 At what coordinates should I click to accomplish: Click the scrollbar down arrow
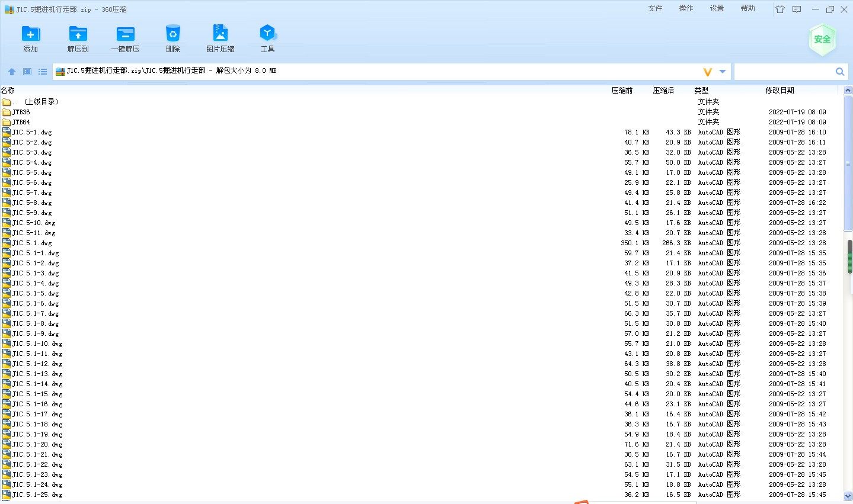coord(848,496)
